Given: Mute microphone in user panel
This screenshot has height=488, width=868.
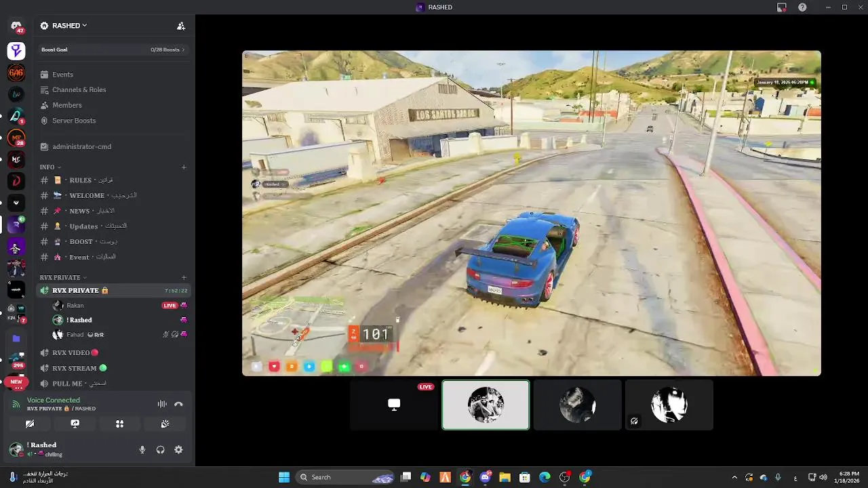Looking at the screenshot, I should pos(142,449).
